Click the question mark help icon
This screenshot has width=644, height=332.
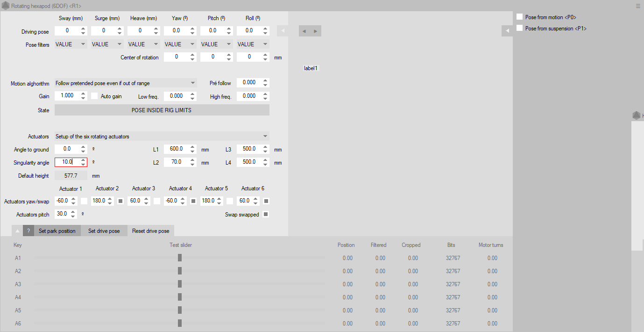28,231
